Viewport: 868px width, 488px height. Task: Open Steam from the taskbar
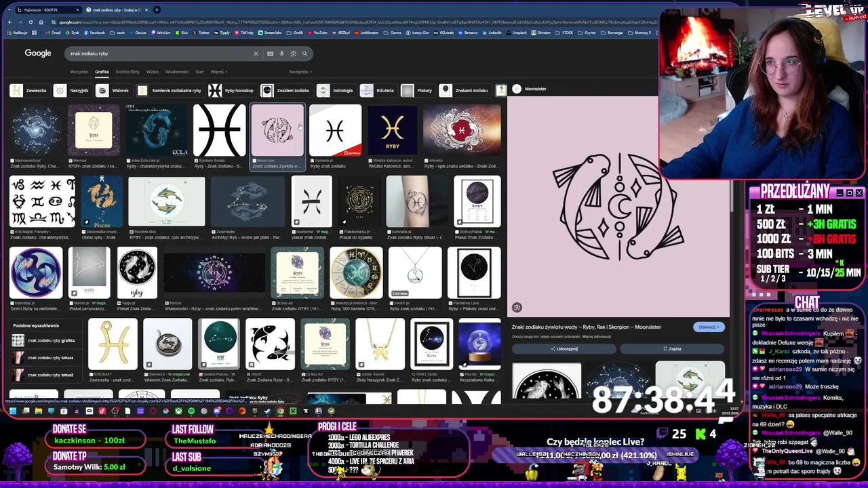(267, 411)
